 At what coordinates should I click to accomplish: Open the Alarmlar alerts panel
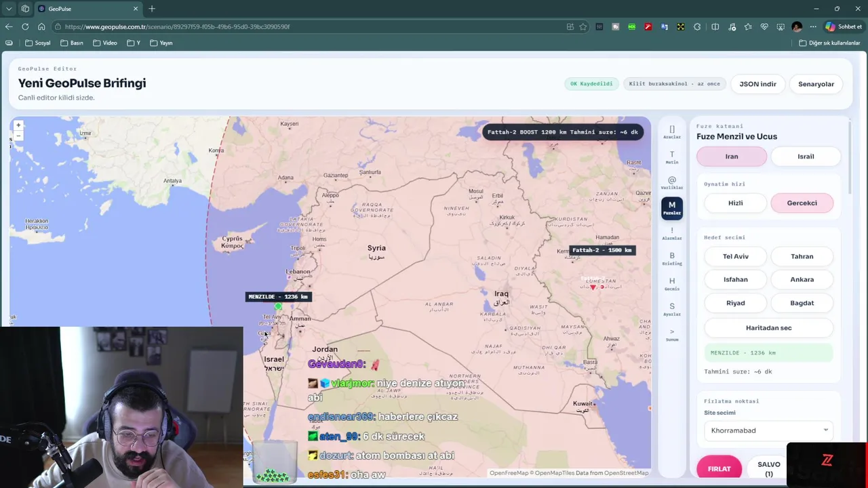(x=672, y=234)
